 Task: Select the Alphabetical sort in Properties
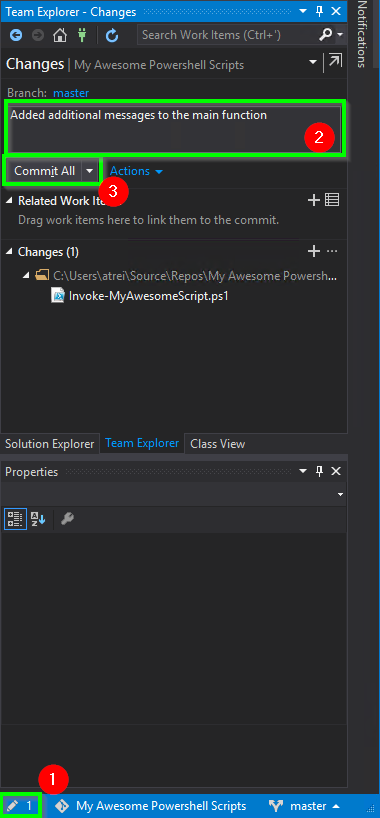point(38,519)
